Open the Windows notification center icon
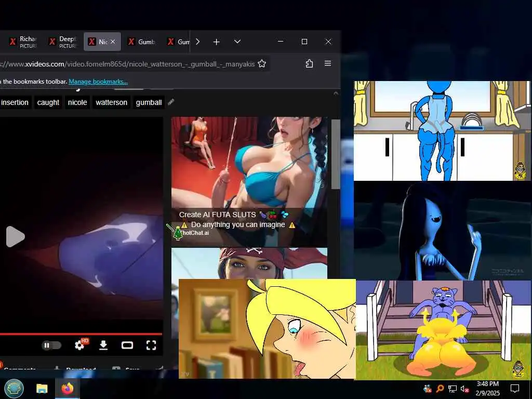The width and height of the screenshot is (532, 399). click(515, 389)
